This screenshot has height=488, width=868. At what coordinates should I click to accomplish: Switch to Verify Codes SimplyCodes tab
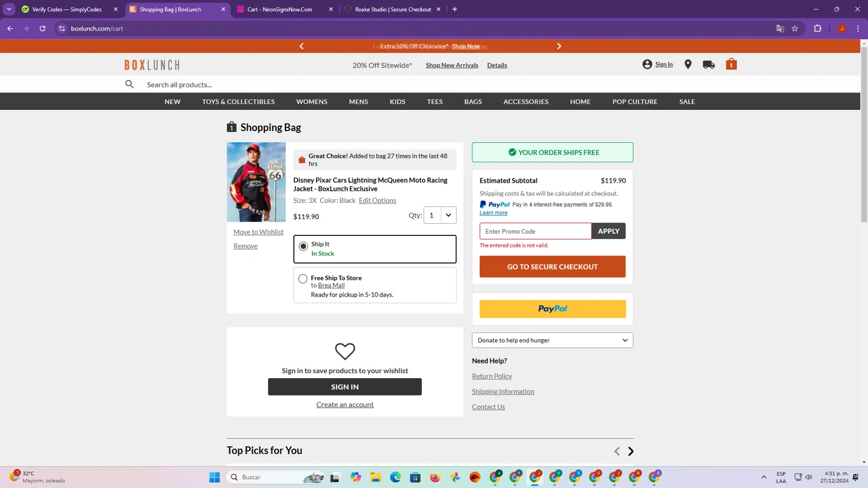tap(67, 9)
